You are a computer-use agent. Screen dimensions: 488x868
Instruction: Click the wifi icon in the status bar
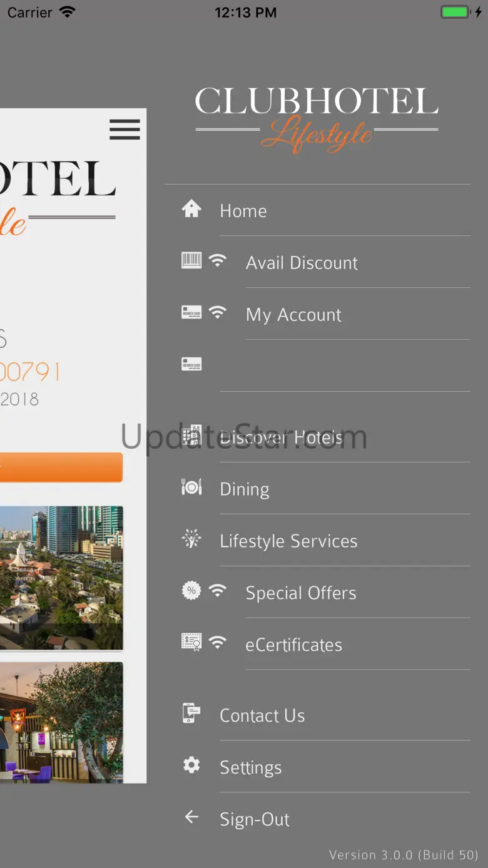coord(66,12)
